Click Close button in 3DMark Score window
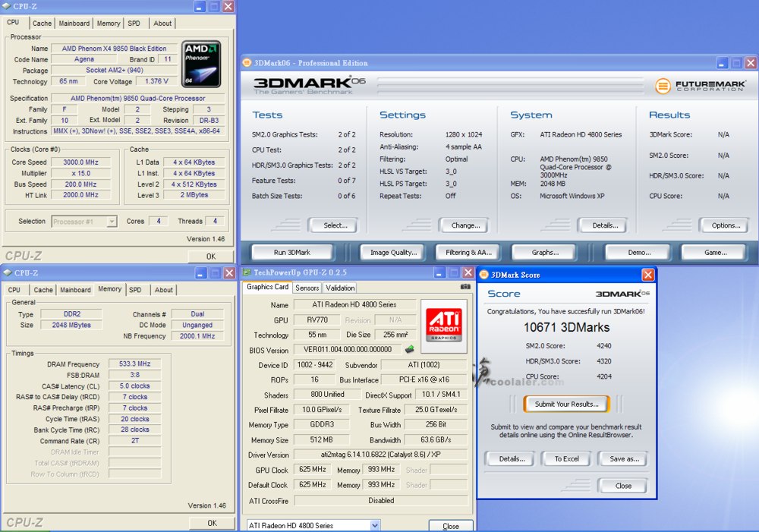This screenshot has width=759, height=532. [623, 486]
